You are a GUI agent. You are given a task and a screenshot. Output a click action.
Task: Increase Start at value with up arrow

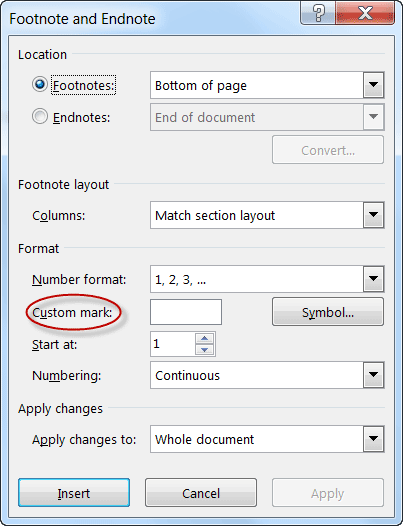205,338
